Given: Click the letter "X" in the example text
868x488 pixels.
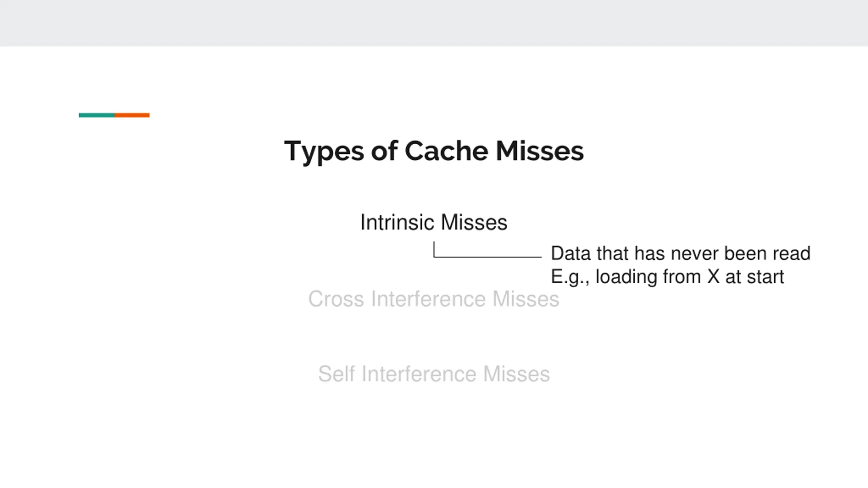Looking at the screenshot, I should (713, 277).
